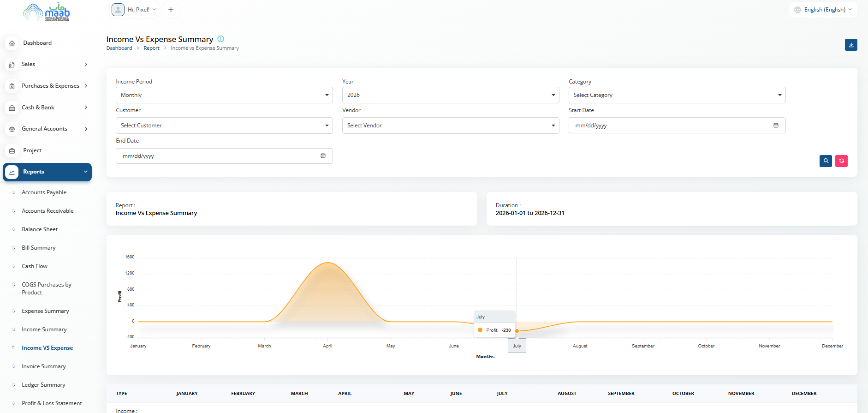Image resolution: width=868 pixels, height=413 pixels.
Task: Collapse the Reports sidebar section
Action: tap(47, 172)
